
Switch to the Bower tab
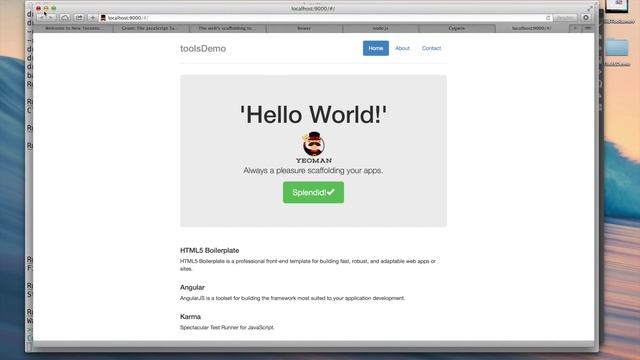pos(304,28)
